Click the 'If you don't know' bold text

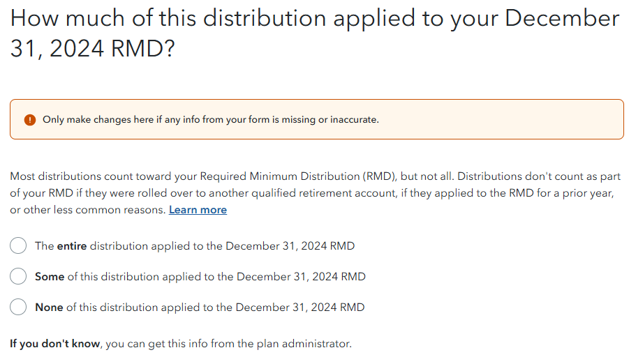click(55, 344)
